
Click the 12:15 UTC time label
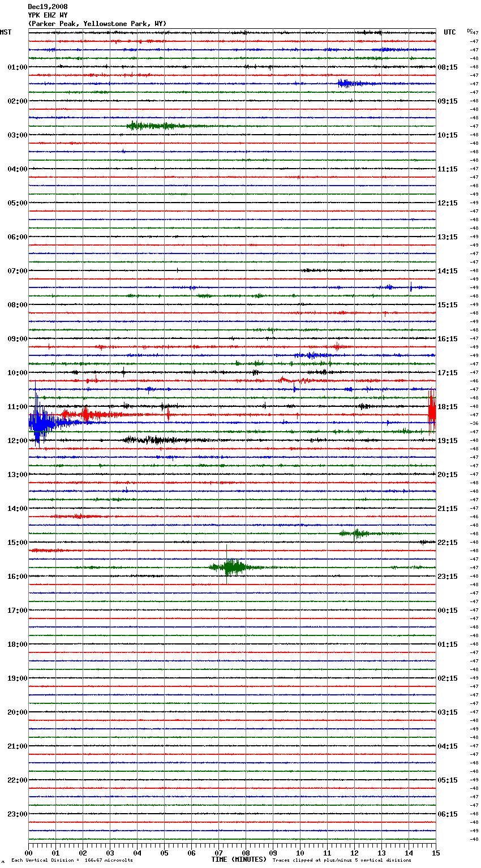click(x=448, y=203)
